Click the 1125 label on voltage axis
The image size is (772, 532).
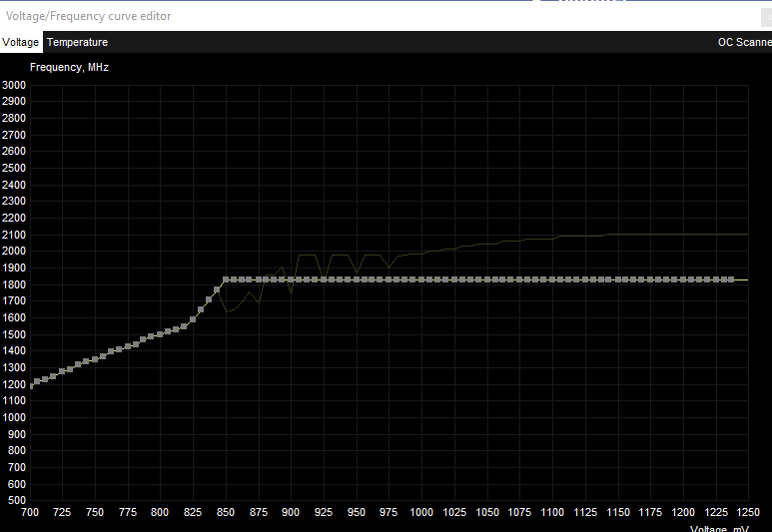pyautogui.click(x=585, y=512)
